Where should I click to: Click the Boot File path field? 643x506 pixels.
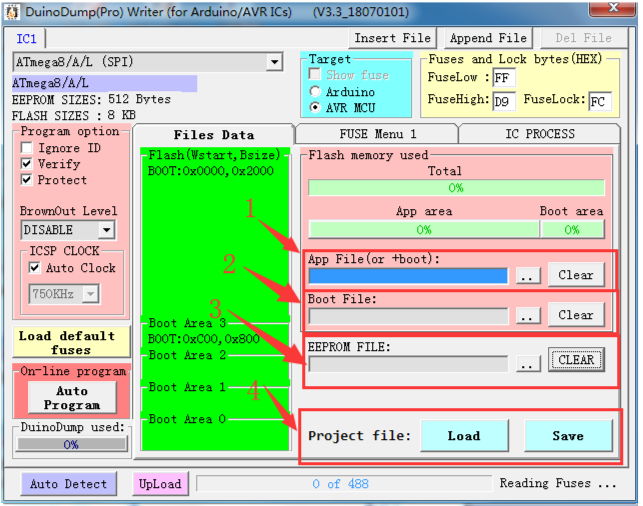tap(408, 316)
